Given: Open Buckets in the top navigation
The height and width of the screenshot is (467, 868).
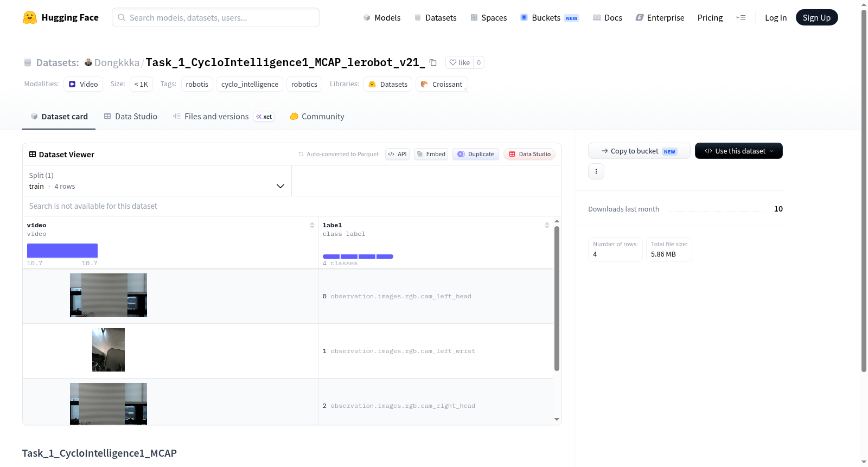Looking at the screenshot, I should pos(550,18).
